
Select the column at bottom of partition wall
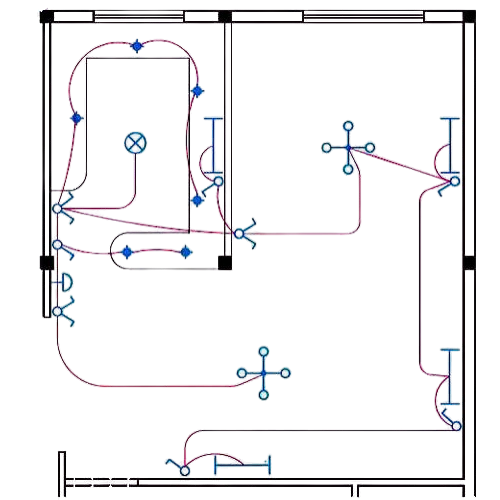225,263
